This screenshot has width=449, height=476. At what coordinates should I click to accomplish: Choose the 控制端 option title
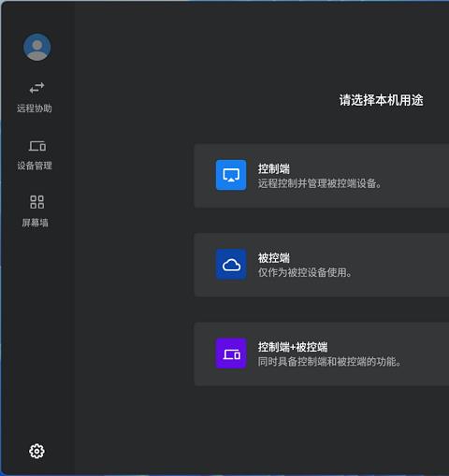(x=274, y=168)
